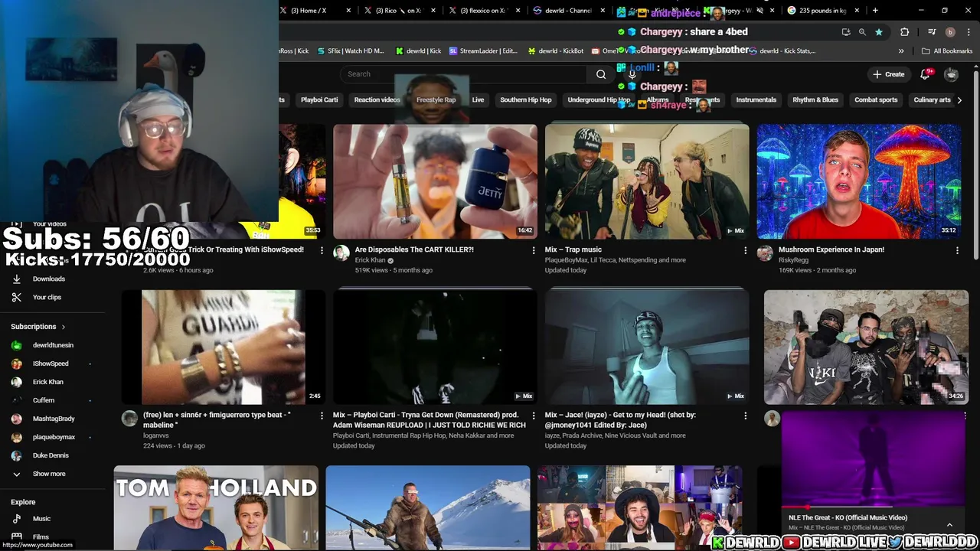
Task: Open the Mix – Trap music title link
Action: tap(573, 249)
